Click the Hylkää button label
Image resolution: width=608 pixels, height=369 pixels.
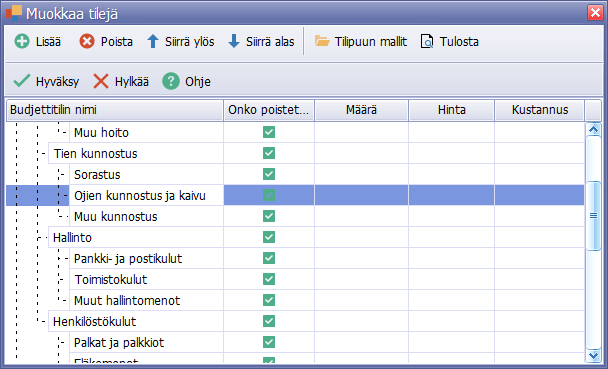(132, 82)
